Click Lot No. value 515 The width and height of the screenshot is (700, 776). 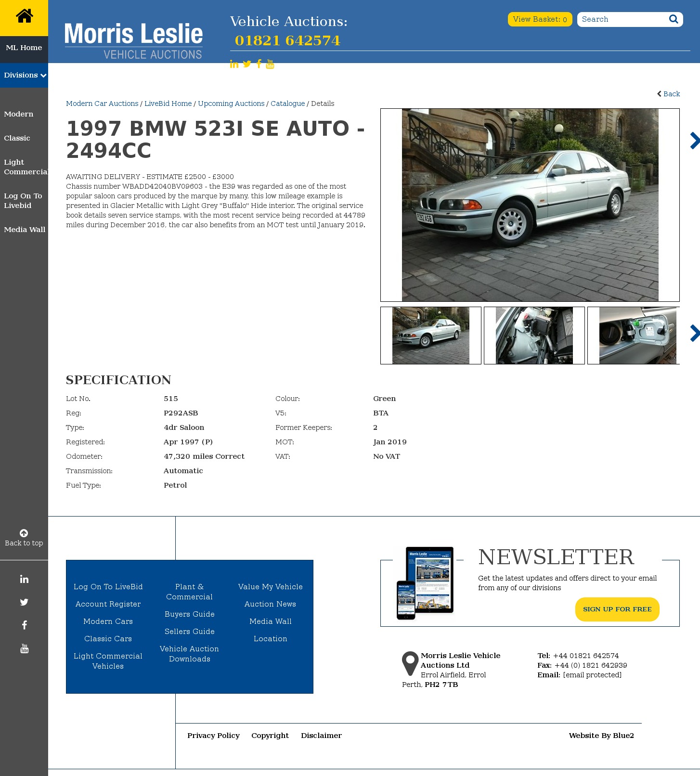pyautogui.click(x=171, y=399)
